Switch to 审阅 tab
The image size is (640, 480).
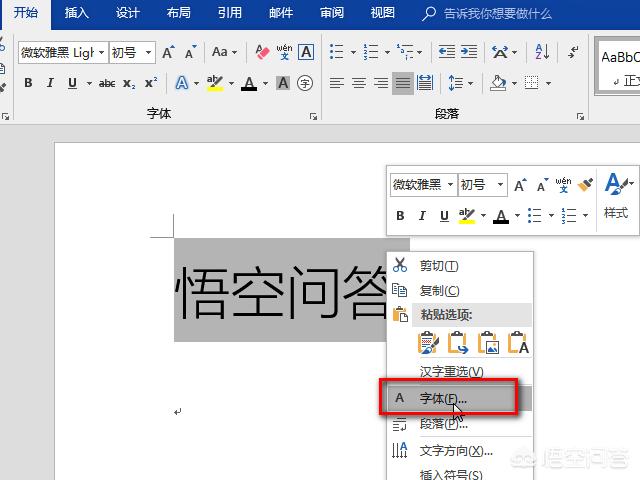[332, 13]
